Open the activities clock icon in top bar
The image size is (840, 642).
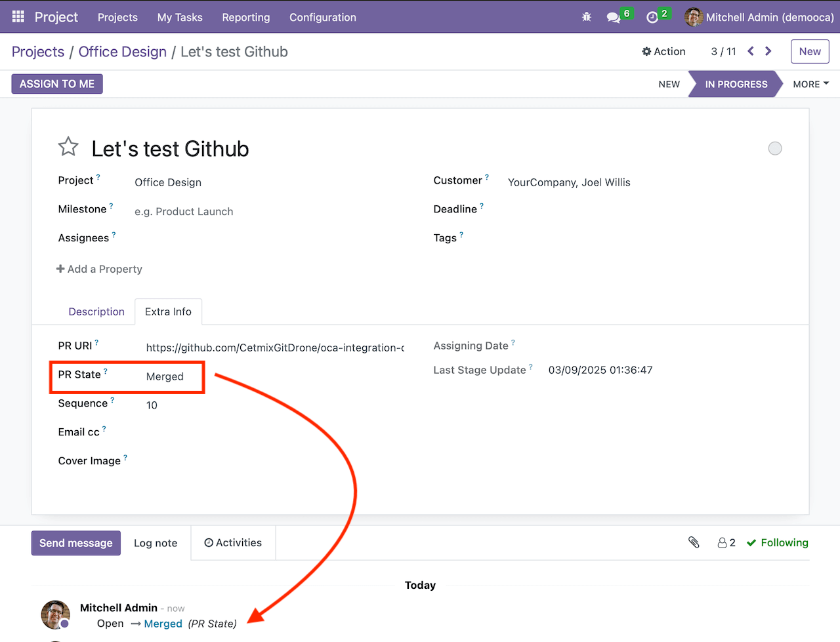(x=652, y=18)
